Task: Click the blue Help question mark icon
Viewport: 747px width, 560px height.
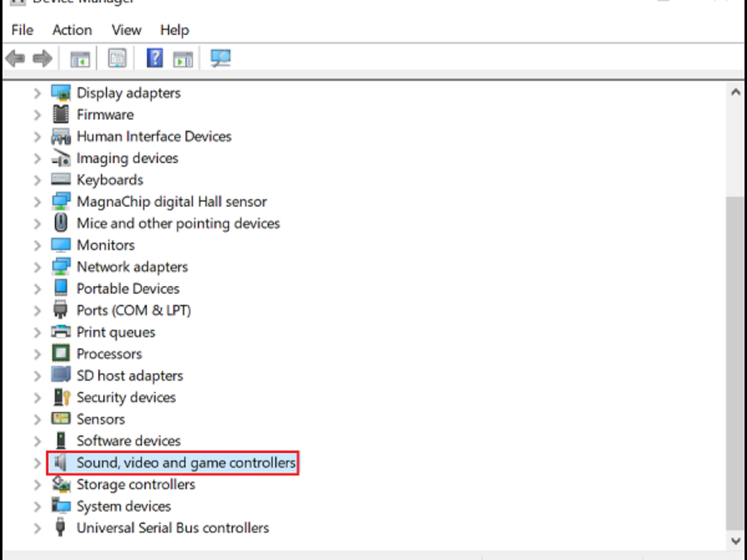Action: [154, 58]
